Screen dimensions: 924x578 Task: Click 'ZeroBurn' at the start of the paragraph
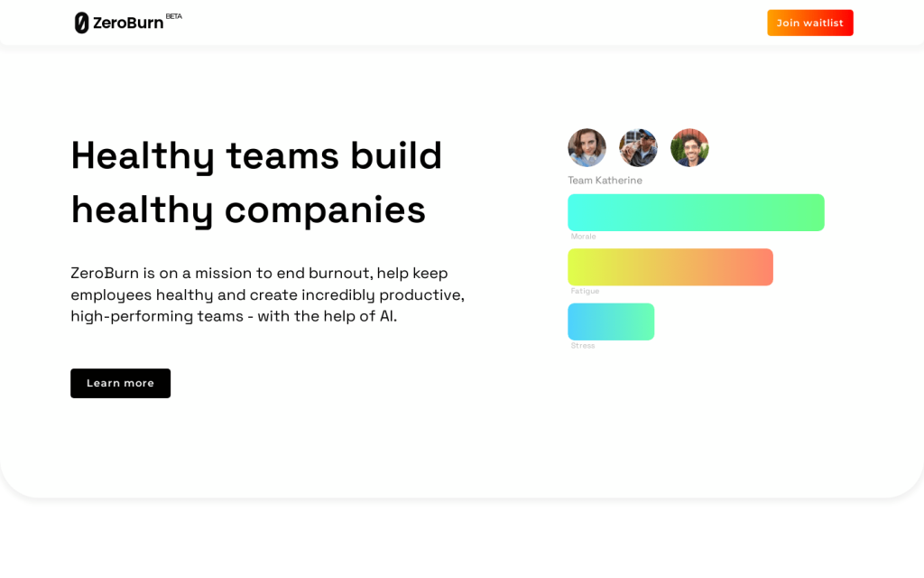[x=105, y=273]
